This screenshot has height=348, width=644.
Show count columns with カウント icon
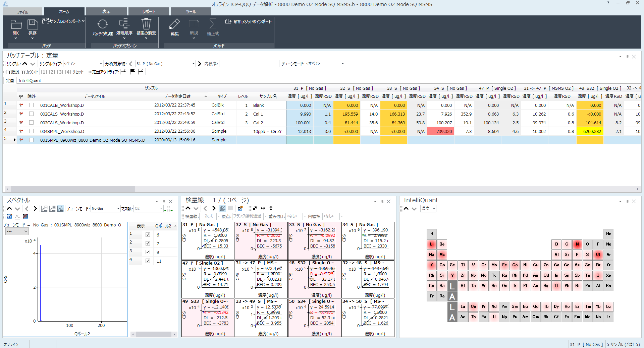29,72
